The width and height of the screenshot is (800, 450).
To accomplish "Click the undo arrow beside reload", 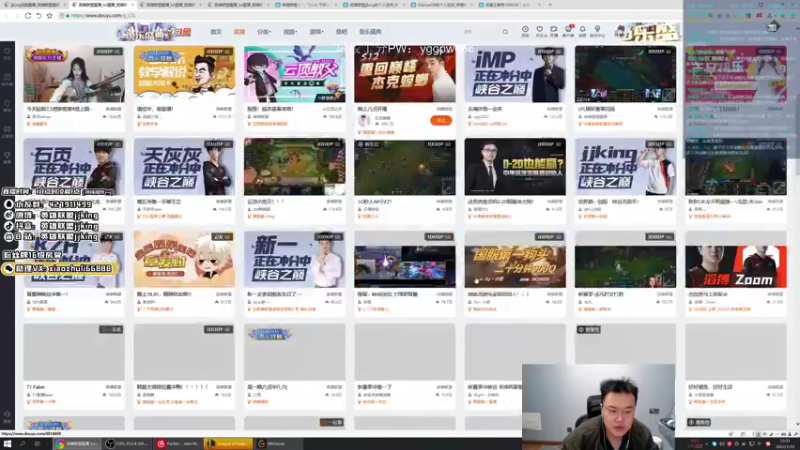I will tap(38, 16).
